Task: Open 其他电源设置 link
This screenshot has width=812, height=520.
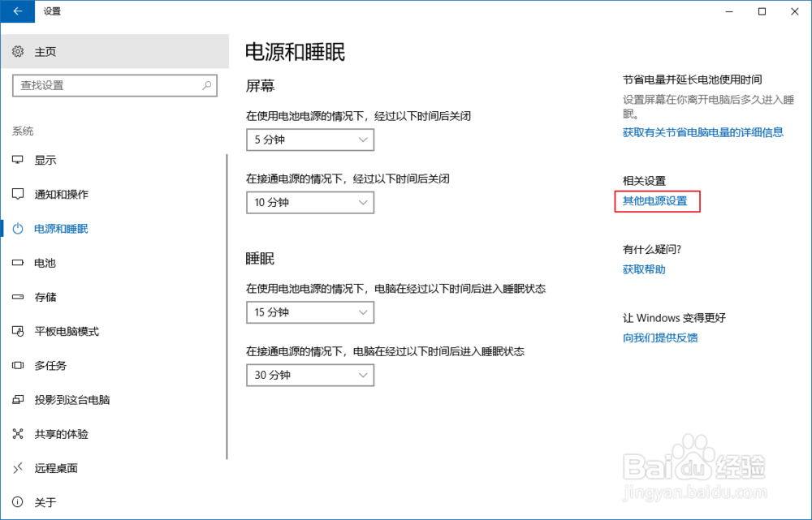Action: pyautogui.click(x=656, y=201)
